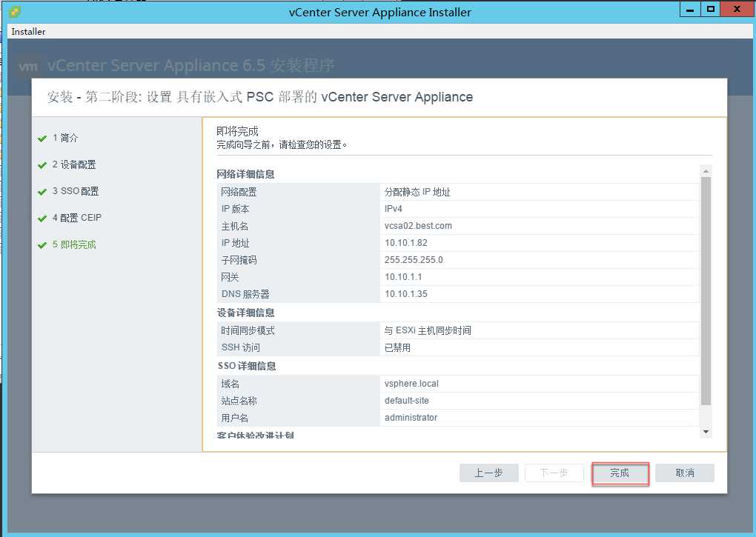Click the green checkmark beside 即将完成
756x537 pixels.
coord(42,245)
